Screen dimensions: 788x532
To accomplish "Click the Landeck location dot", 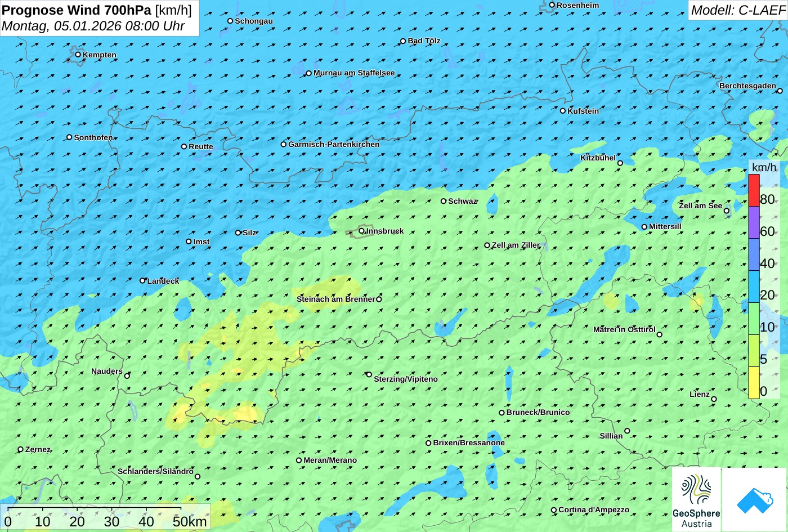I will 143,280.
